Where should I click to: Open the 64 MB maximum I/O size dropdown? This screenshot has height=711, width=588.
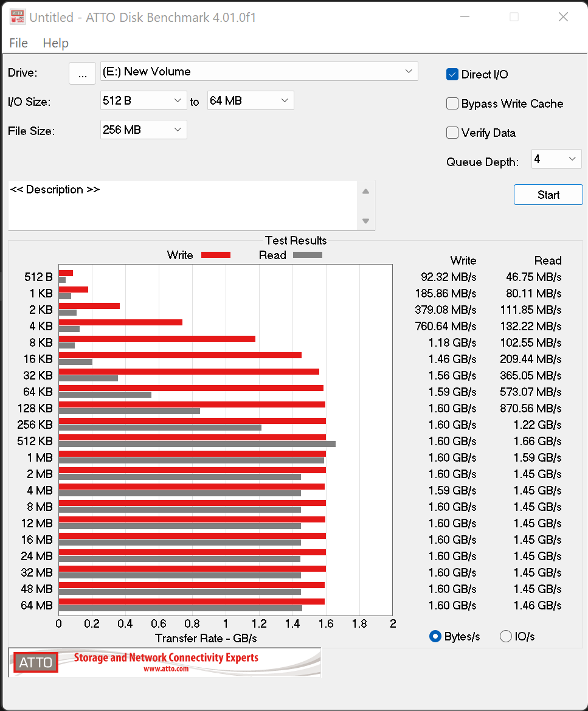[251, 100]
